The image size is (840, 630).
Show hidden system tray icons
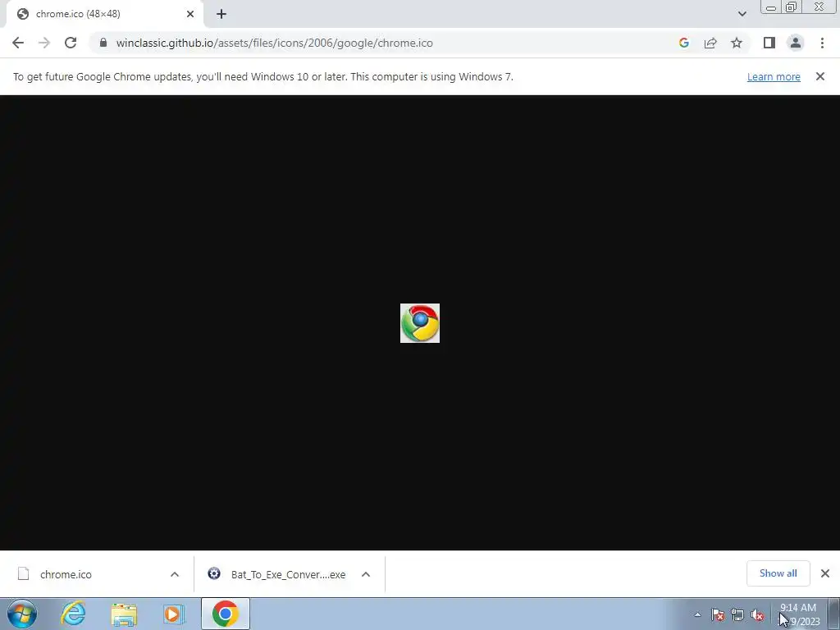[697, 614]
